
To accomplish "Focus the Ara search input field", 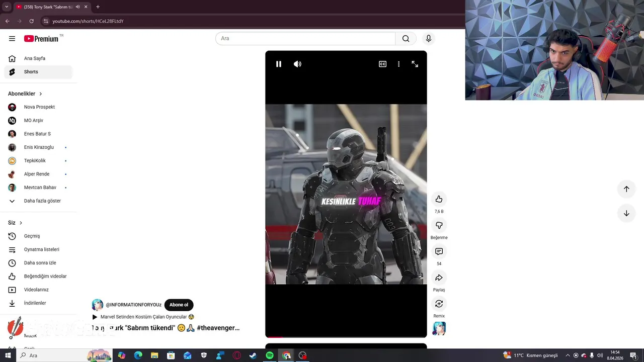I will (305, 38).
